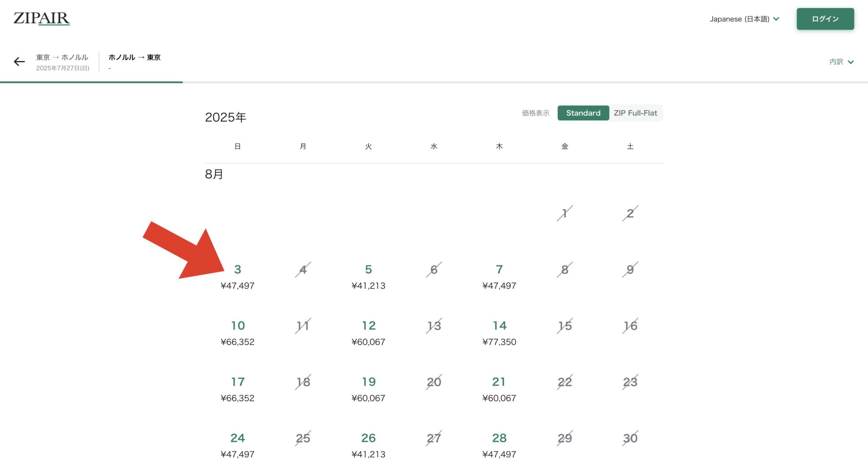
Task: Select August 10 priced ¥66,352
Action: pos(237,332)
